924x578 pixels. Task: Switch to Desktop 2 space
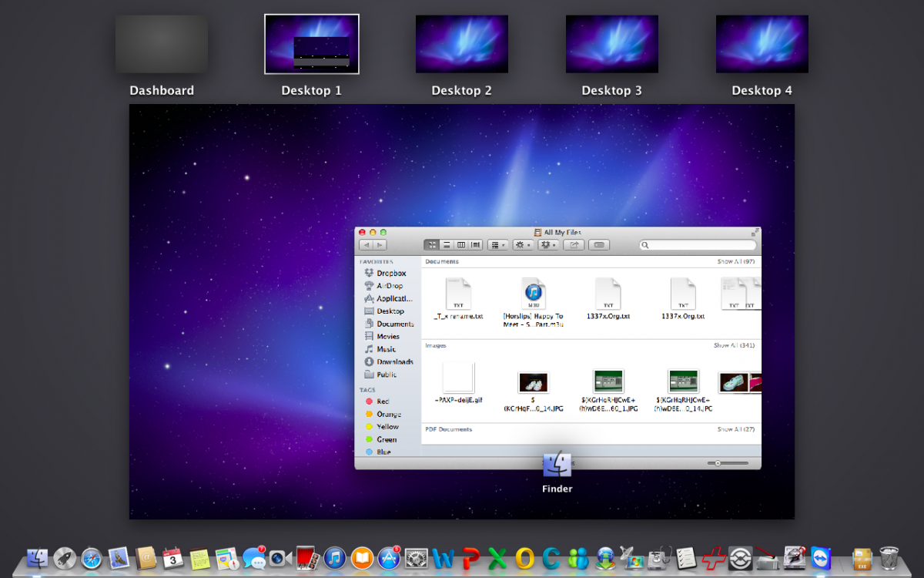(x=461, y=45)
